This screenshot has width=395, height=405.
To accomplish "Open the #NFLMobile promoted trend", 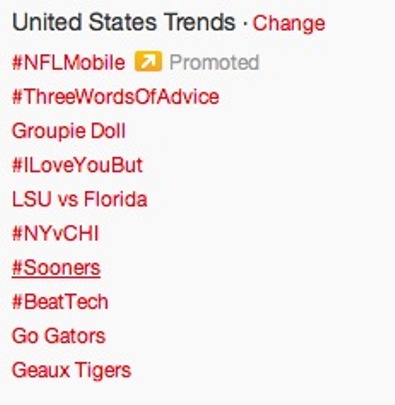I will 68,62.
